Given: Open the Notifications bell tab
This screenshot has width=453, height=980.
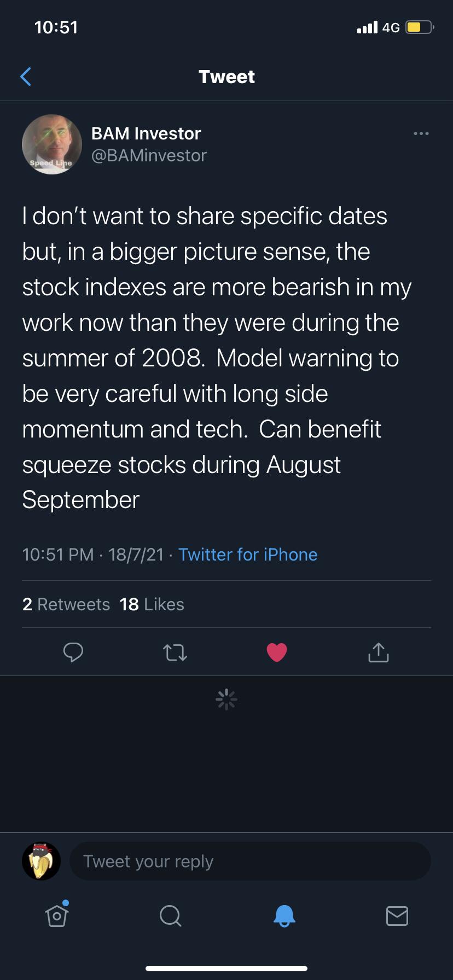Looking at the screenshot, I should pyautogui.click(x=284, y=915).
